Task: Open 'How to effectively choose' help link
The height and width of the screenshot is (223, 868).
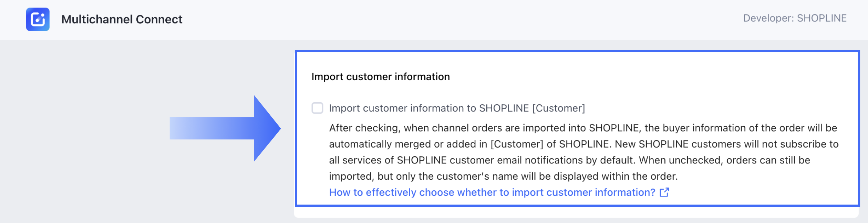Action: tap(492, 192)
